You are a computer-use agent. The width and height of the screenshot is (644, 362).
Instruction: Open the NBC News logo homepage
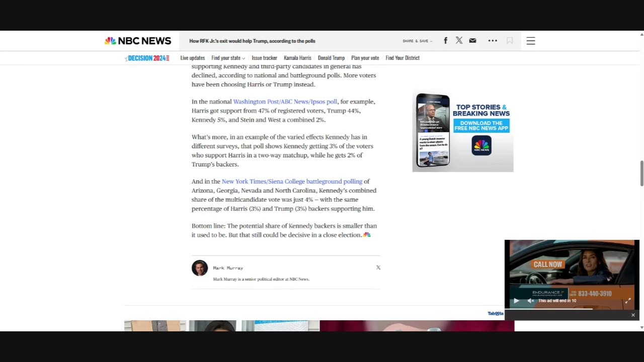138,41
